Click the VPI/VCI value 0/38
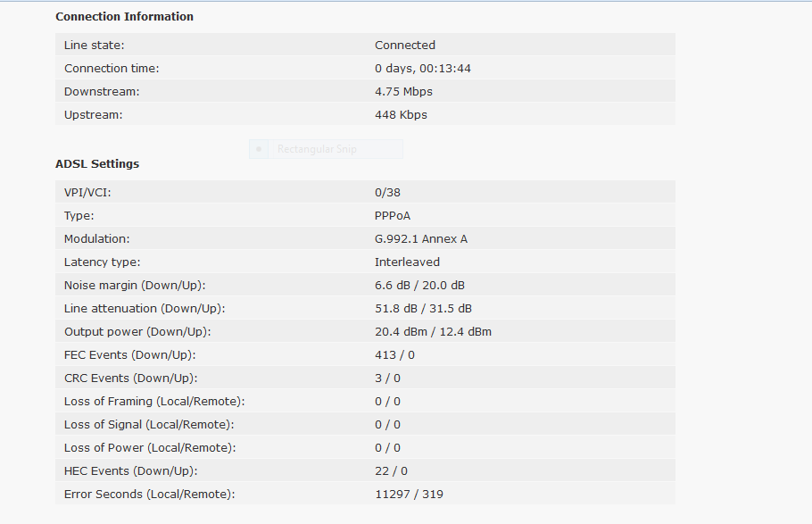The height and width of the screenshot is (524, 812). (388, 193)
